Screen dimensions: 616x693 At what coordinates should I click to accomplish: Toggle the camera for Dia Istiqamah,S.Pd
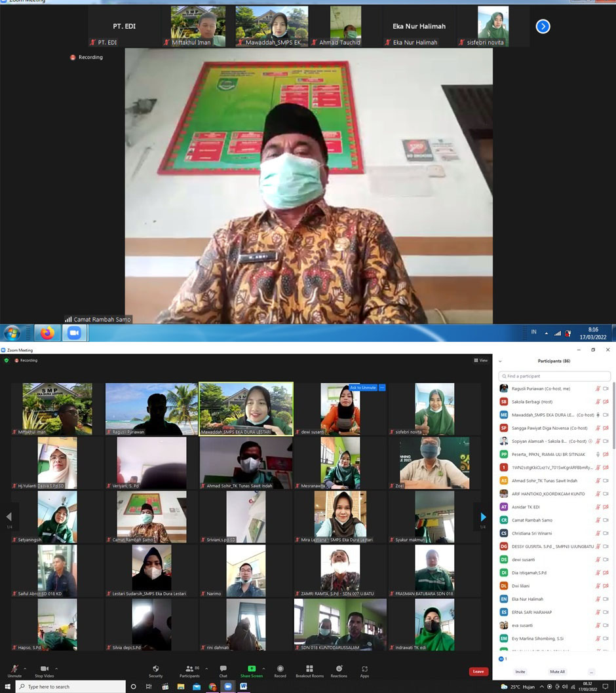606,572
